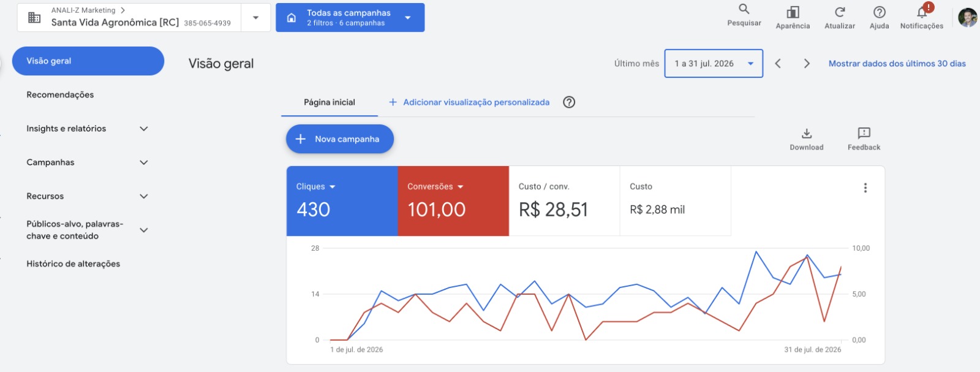
Task: Open the Pesquisar search icon
Action: (744, 9)
